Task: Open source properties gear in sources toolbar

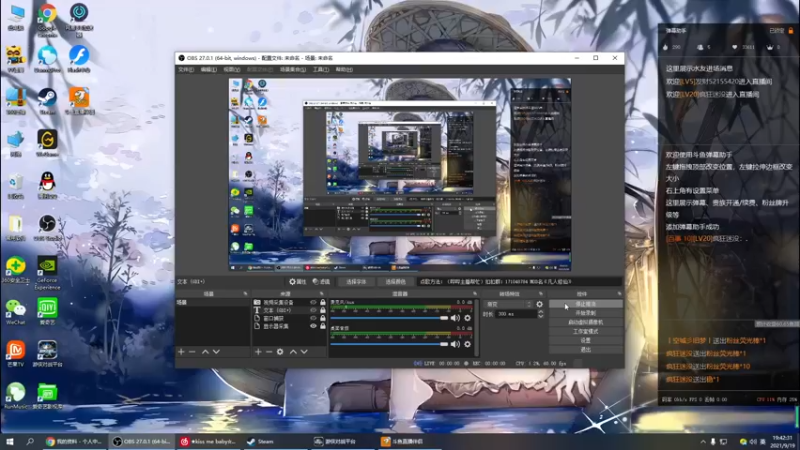Action: tap(280, 352)
